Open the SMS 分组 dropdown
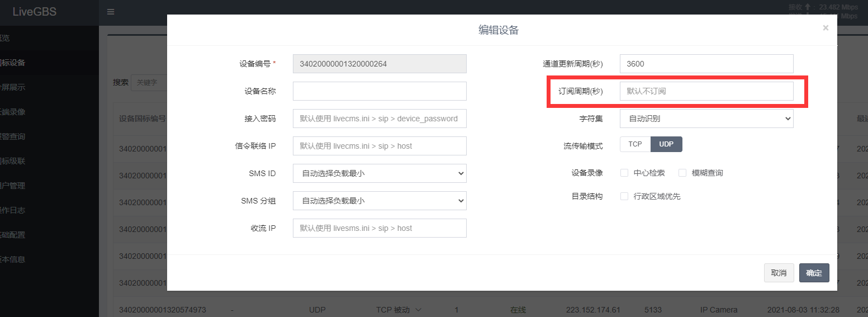This screenshot has height=317, width=868. click(x=380, y=201)
